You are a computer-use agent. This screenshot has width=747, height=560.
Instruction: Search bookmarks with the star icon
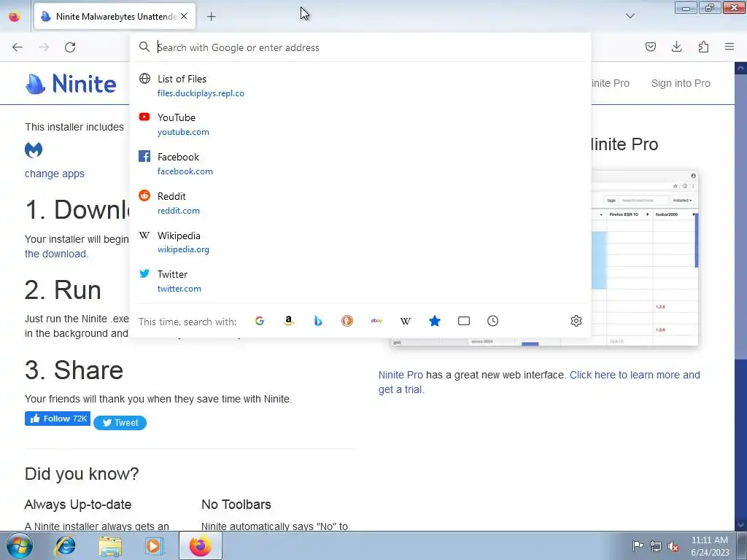(435, 321)
